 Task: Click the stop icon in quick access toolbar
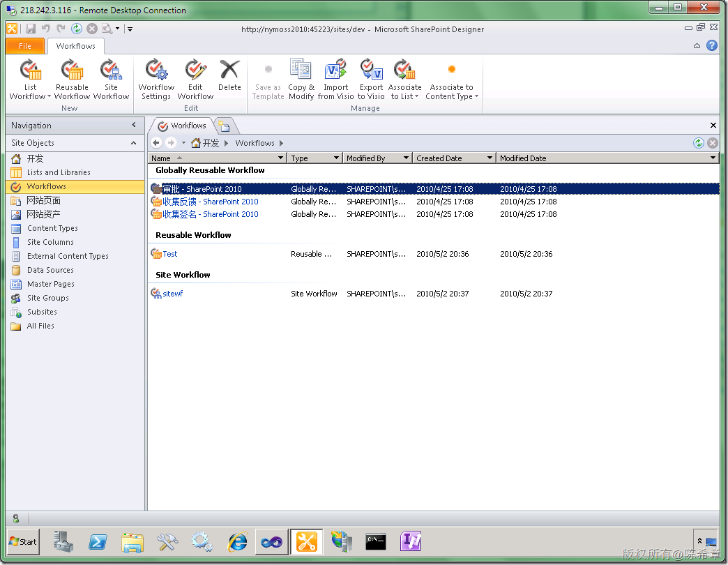point(92,29)
